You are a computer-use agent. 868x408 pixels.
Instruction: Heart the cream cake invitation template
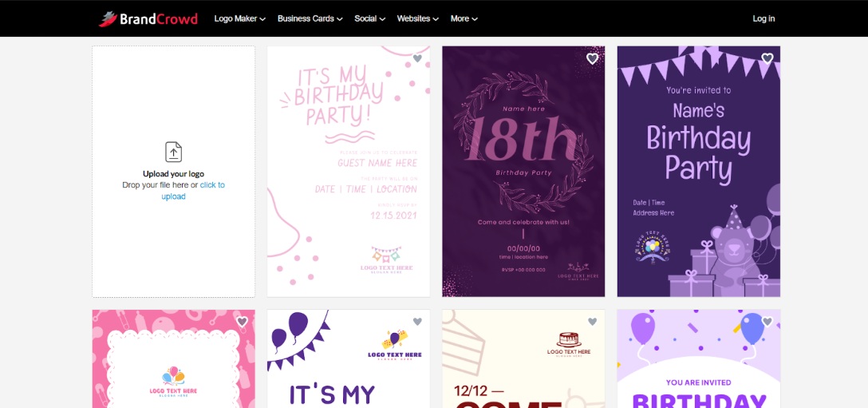pyautogui.click(x=592, y=322)
